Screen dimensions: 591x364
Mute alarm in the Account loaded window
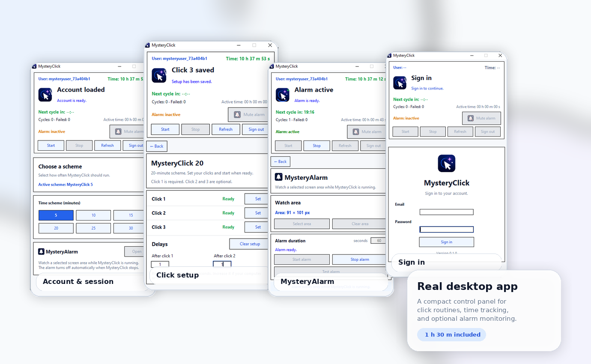click(127, 131)
